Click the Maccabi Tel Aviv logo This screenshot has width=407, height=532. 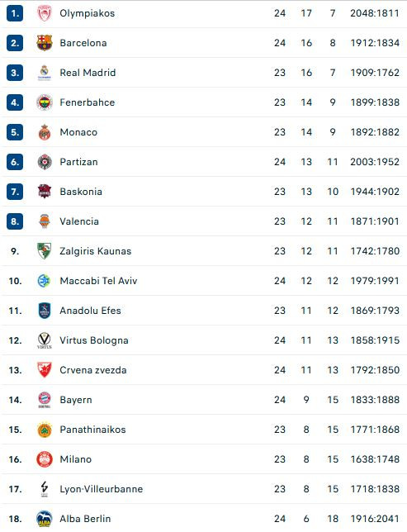tap(45, 281)
